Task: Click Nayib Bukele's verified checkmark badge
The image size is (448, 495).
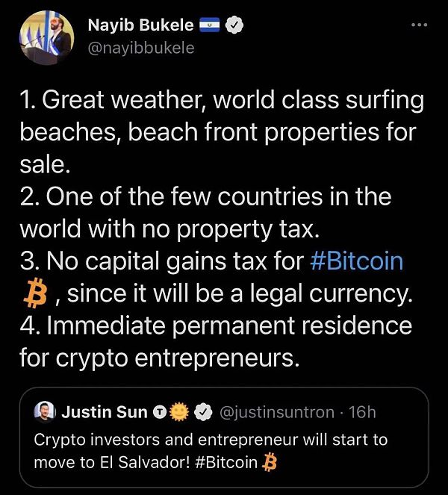Action: (234, 25)
